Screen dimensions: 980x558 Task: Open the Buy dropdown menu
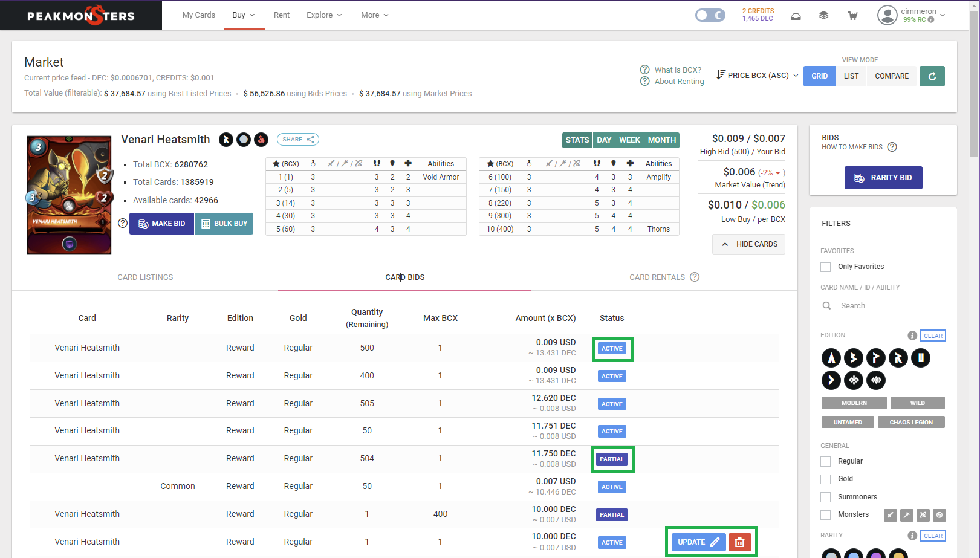[244, 15]
